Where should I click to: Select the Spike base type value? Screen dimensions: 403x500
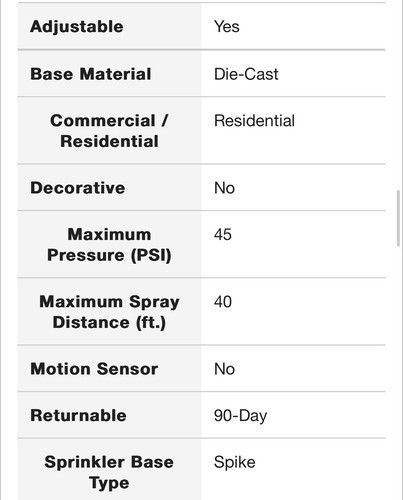pyautogui.click(x=235, y=462)
